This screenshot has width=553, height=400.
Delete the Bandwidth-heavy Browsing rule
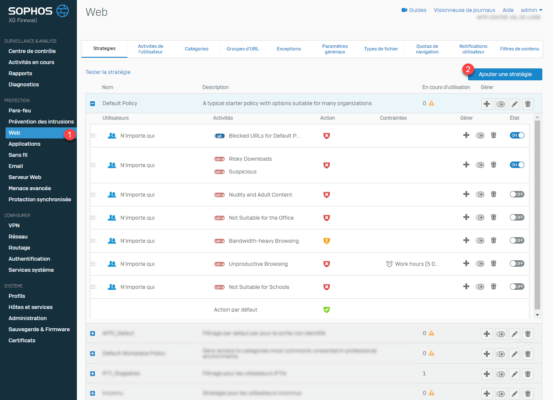[x=493, y=240]
